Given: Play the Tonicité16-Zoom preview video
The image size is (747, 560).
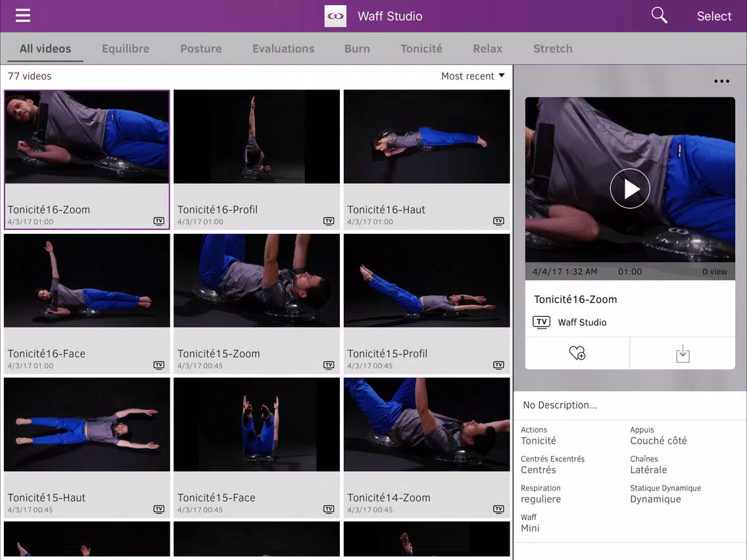Looking at the screenshot, I should (630, 189).
